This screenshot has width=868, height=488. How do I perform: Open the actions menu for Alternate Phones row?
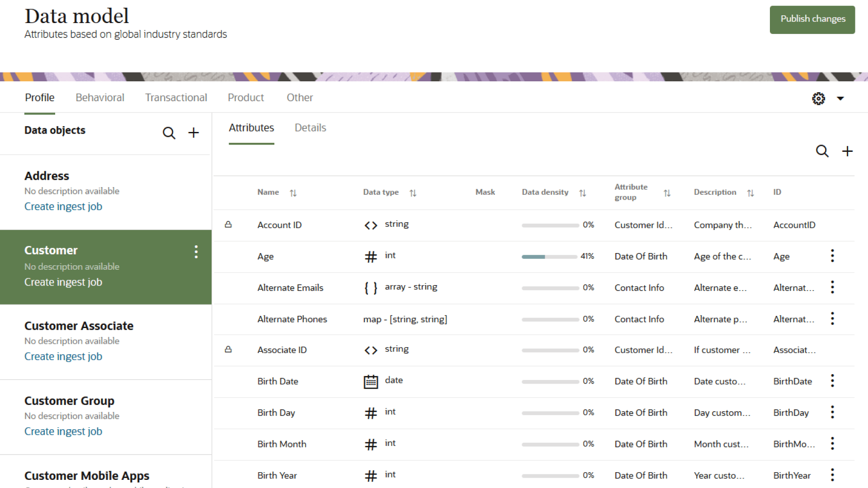(832, 319)
